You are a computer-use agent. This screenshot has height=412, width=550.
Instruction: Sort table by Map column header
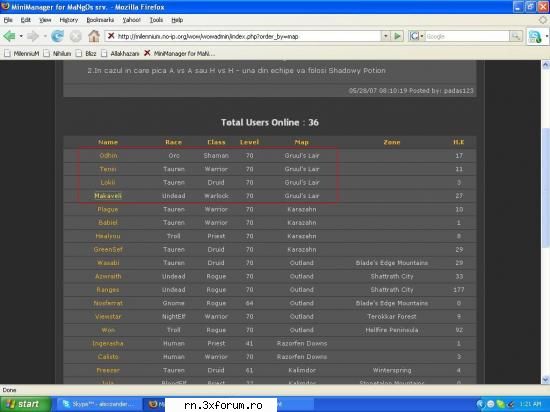(x=302, y=142)
